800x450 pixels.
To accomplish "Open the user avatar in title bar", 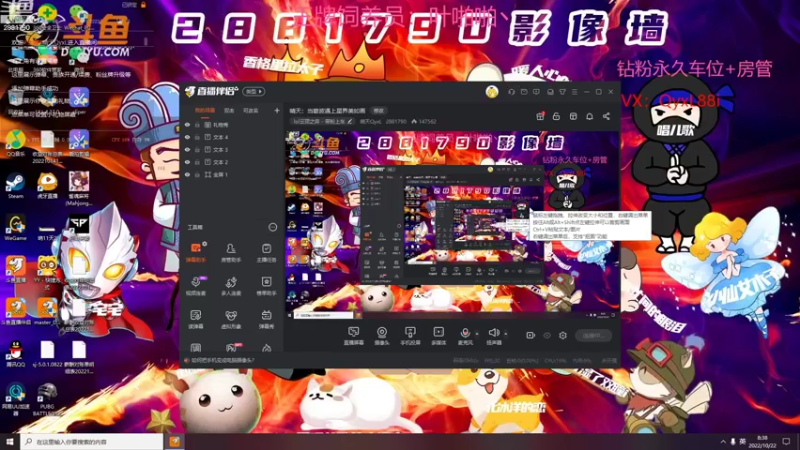I will tap(492, 92).
